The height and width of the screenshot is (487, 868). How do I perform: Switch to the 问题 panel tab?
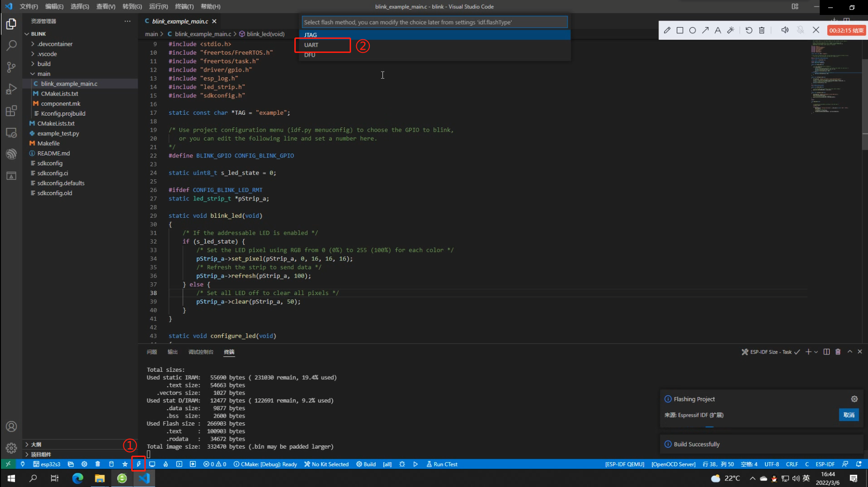[x=152, y=352]
